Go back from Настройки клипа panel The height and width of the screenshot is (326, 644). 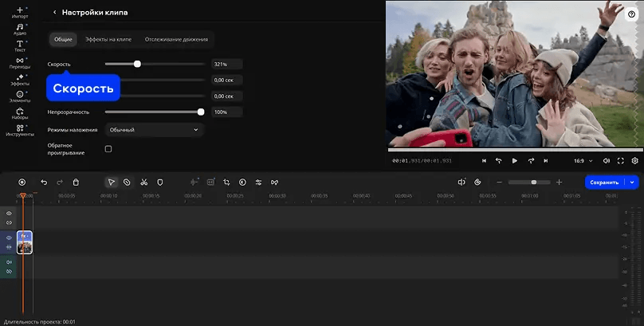[x=54, y=13]
